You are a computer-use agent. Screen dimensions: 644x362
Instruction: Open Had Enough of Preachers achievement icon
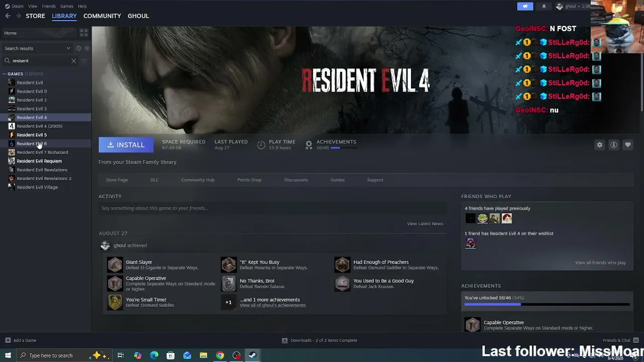click(342, 264)
